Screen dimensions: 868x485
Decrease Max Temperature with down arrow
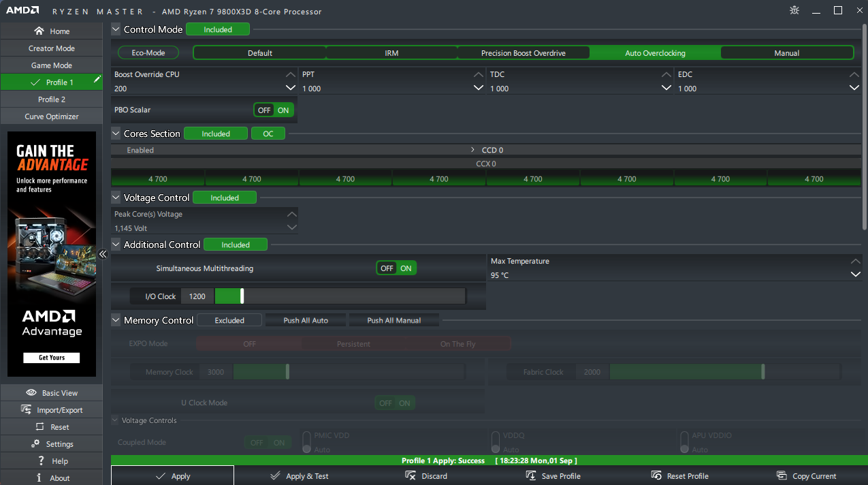[856, 275]
